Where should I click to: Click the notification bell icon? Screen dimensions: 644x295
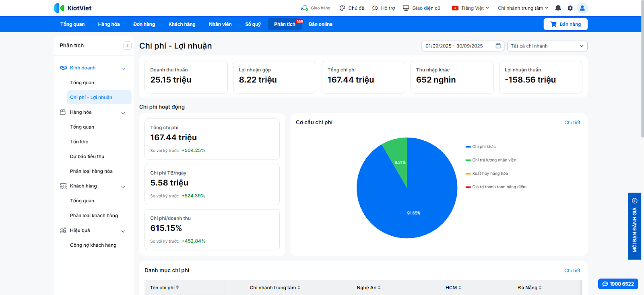pos(558,8)
